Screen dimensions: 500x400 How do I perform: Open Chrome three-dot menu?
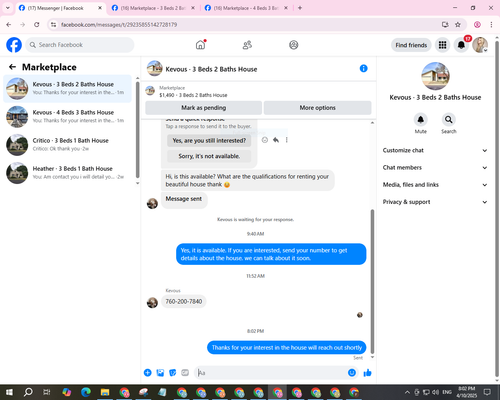(491, 24)
